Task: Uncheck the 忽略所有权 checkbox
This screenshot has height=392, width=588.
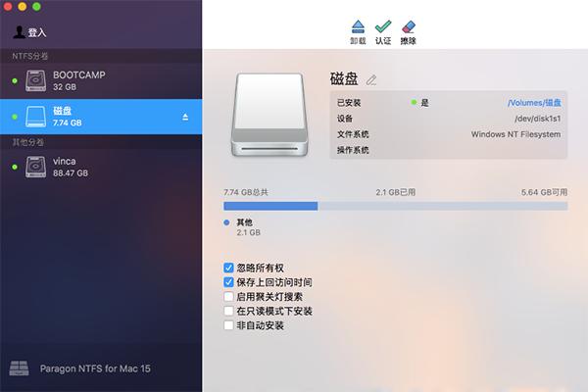Action: tap(229, 268)
